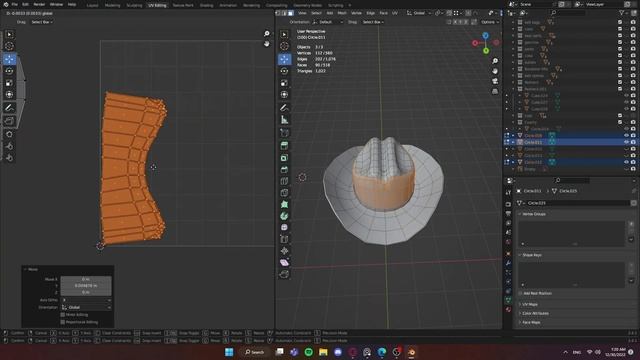640x360 pixels.
Task: Open Options dropdown in 3D viewport header
Action: click(490, 22)
